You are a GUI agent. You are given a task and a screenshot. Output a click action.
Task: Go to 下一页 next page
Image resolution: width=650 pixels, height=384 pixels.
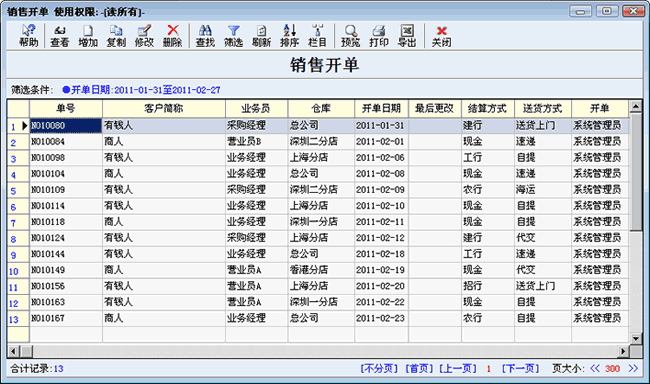tap(520, 369)
